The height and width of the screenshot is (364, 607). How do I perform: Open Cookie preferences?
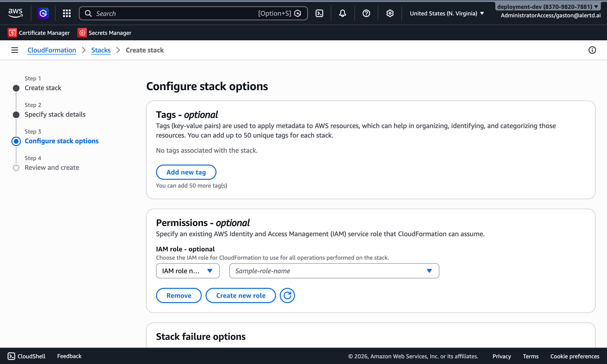coord(575,356)
